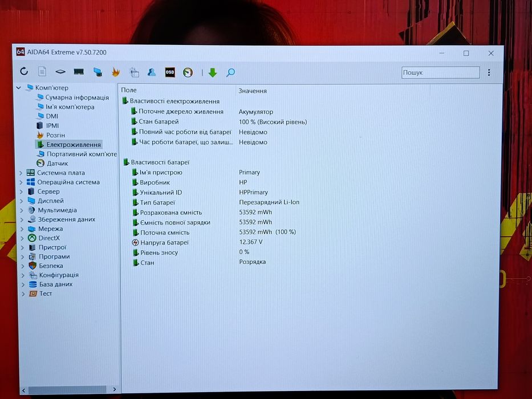
Task: Click the tree scrollbar left arrow
Action: [x=23, y=390]
